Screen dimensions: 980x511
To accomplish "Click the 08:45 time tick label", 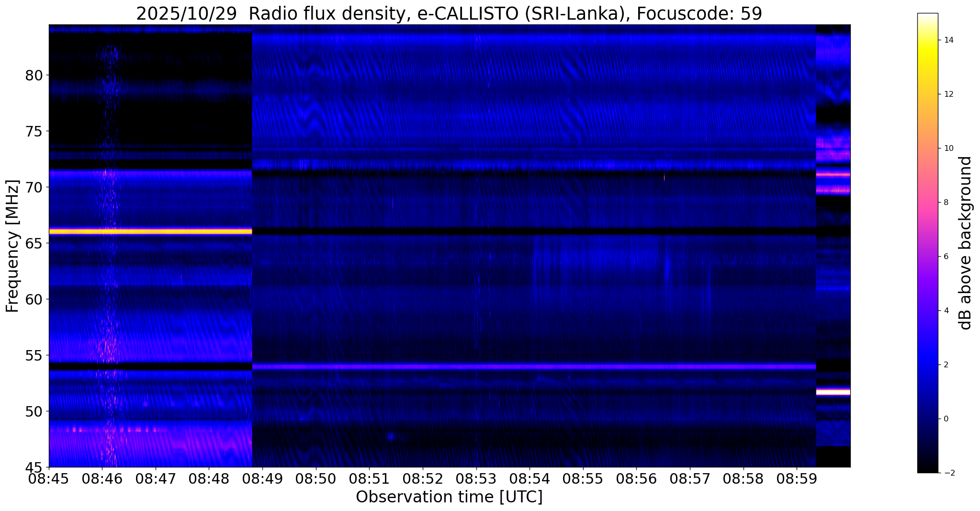I will [49, 478].
